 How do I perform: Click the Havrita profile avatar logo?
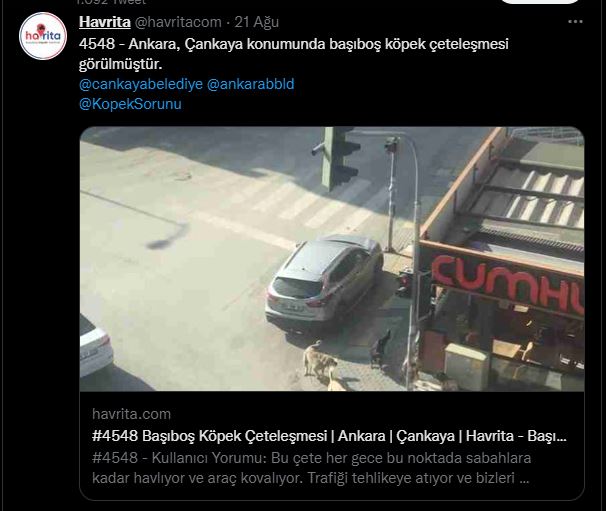43,36
